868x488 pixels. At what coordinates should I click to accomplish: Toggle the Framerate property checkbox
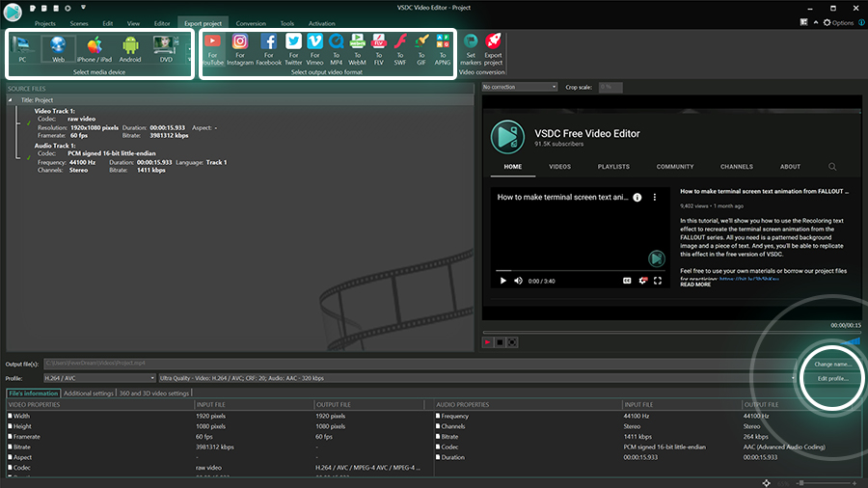coord(10,437)
